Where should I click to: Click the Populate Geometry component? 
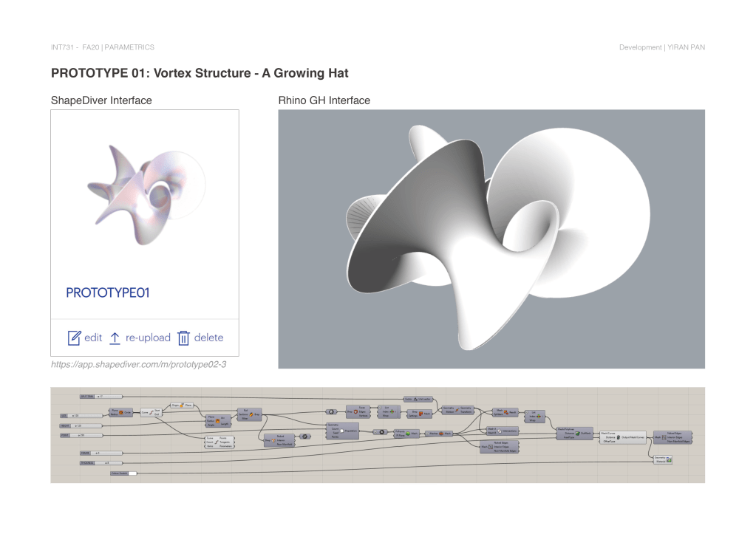(x=342, y=430)
